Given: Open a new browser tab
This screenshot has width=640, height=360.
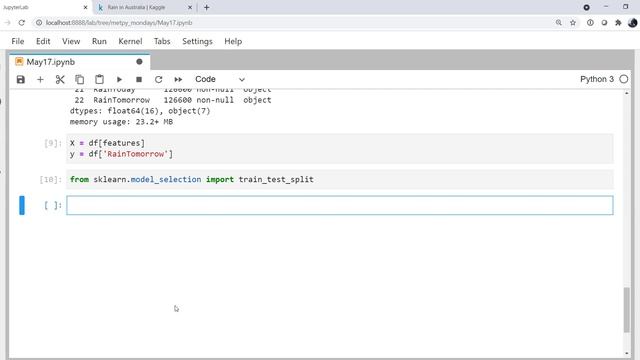Looking at the screenshot, I should 207,7.
